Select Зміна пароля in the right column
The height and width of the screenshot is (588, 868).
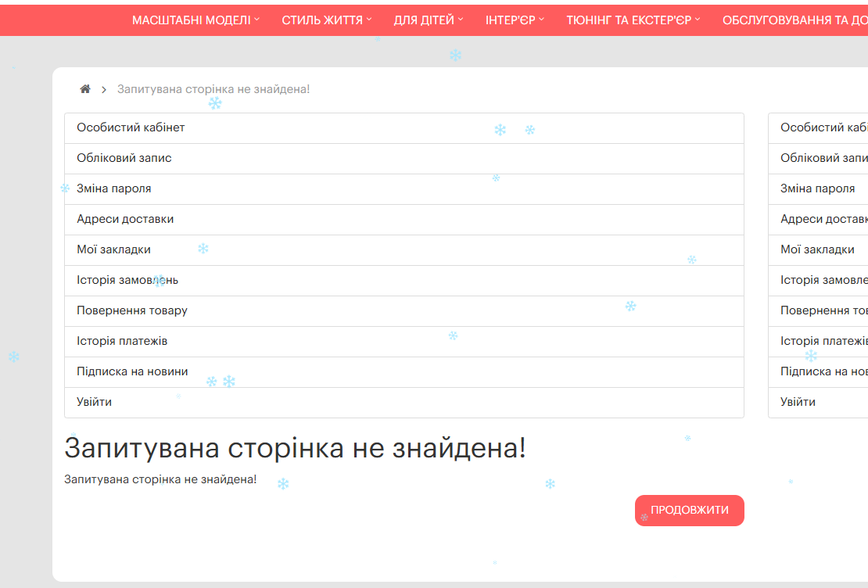click(x=818, y=188)
